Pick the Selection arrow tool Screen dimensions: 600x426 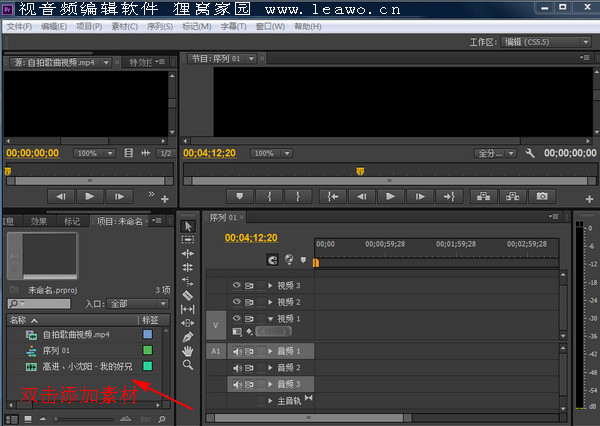[x=188, y=226]
